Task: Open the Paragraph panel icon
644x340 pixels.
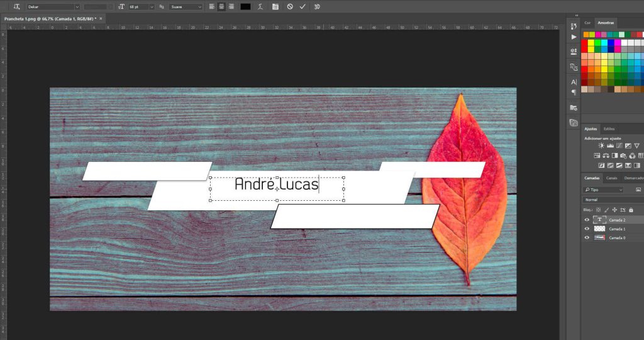Action: 574,92
